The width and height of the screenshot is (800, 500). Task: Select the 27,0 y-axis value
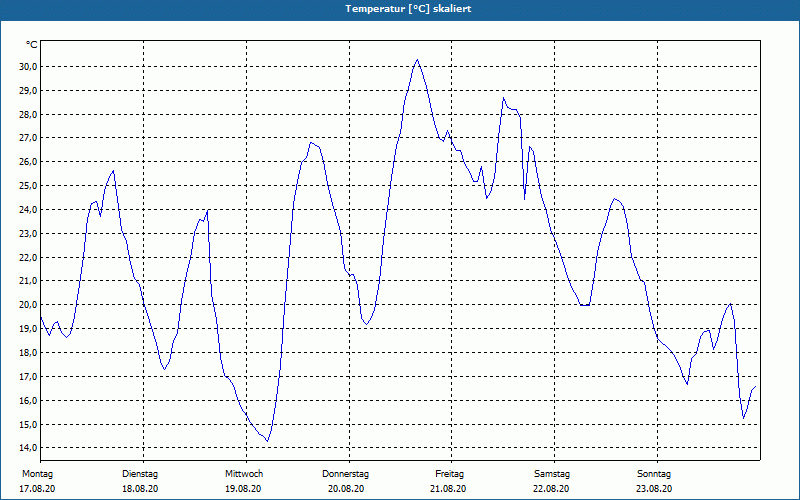[x=28, y=138]
